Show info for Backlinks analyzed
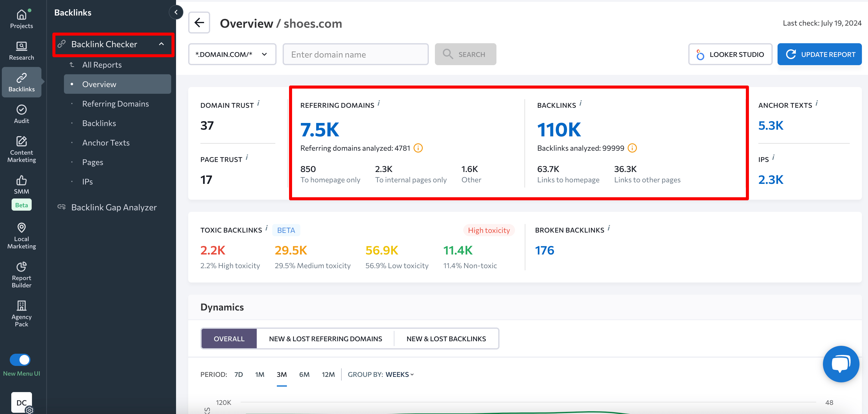The height and width of the screenshot is (414, 868). [x=632, y=148]
